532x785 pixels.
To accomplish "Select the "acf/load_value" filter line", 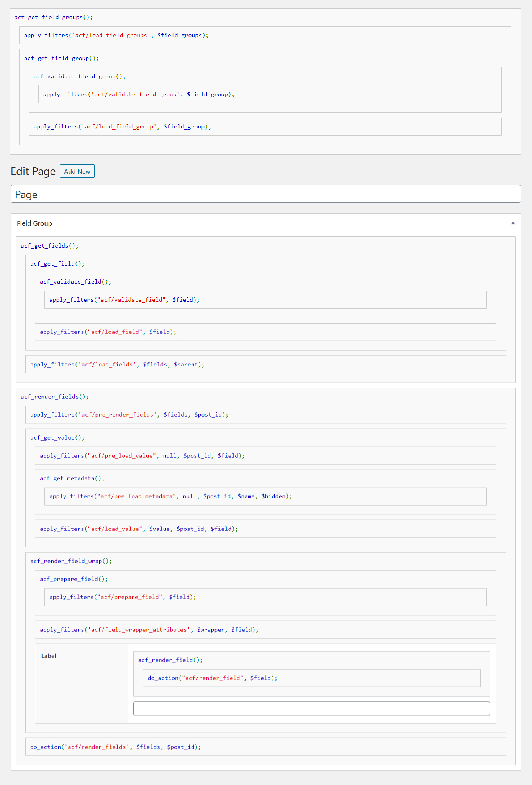I will (265, 529).
